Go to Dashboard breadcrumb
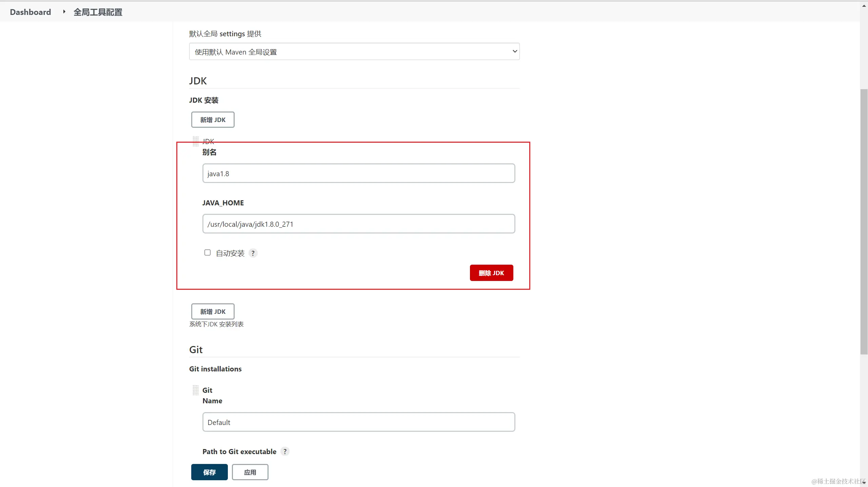The height and width of the screenshot is (487, 868). [31, 12]
